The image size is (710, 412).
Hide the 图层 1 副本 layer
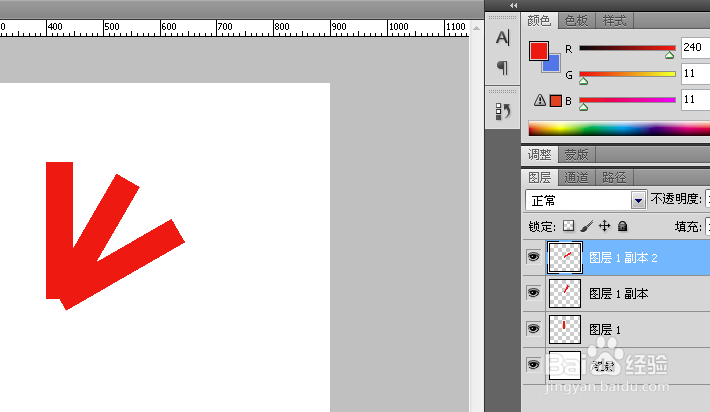click(533, 293)
